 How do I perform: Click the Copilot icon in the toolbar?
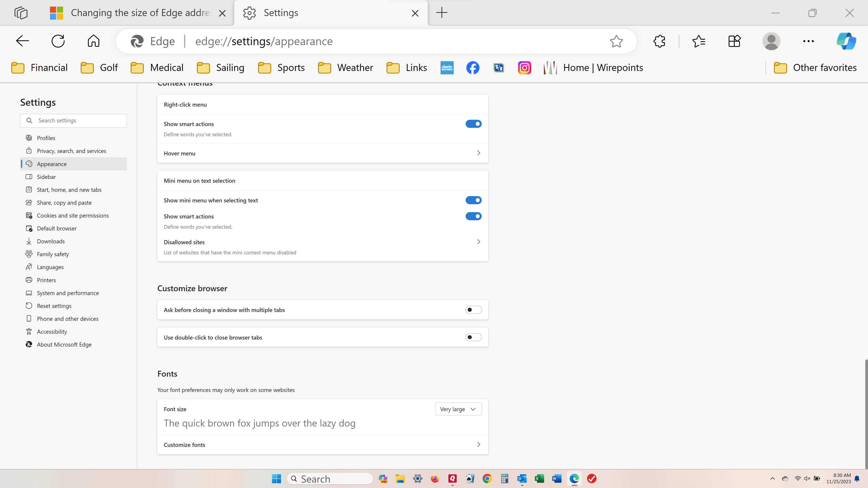(x=847, y=41)
